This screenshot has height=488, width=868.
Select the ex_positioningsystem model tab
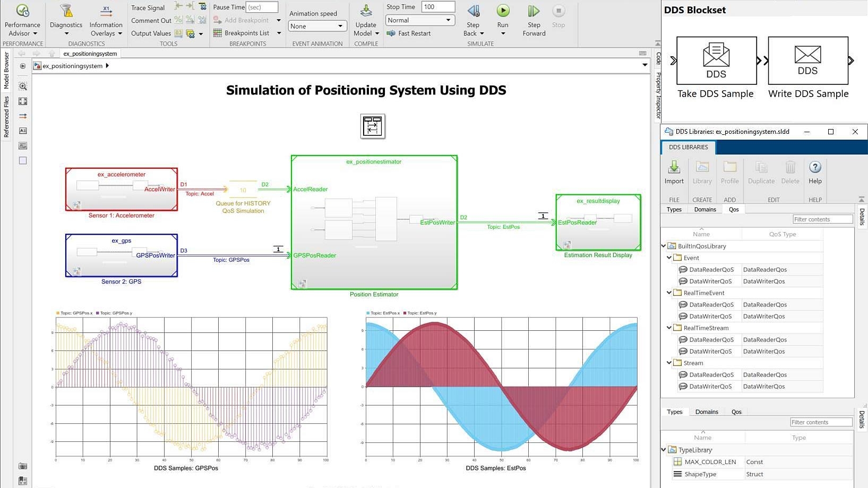[90, 54]
